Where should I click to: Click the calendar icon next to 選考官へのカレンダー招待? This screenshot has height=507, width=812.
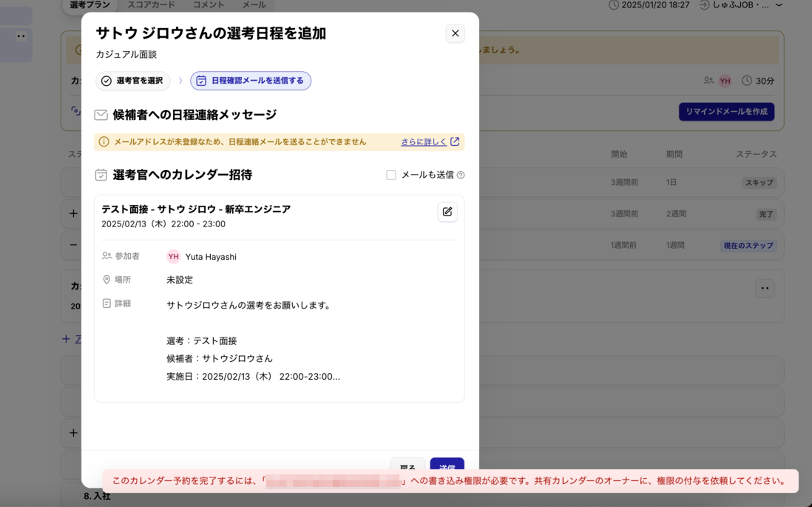[101, 175]
